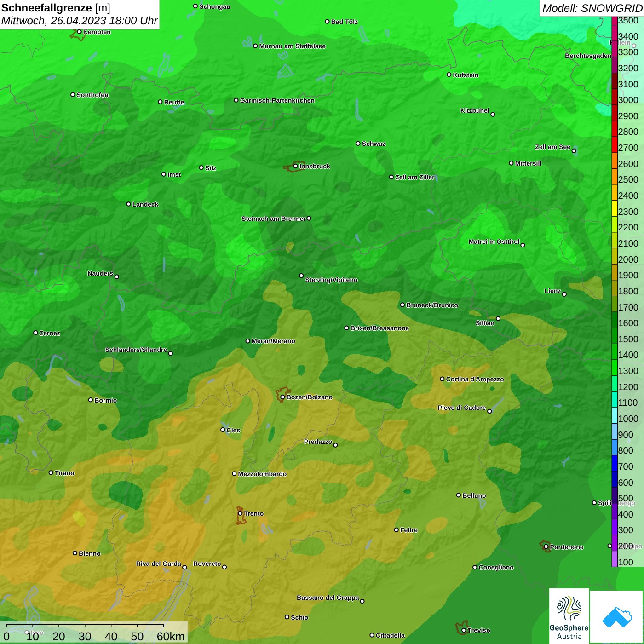Select the 'Brixen/Bressanone' map label
The image size is (644, 644).
click(379, 328)
